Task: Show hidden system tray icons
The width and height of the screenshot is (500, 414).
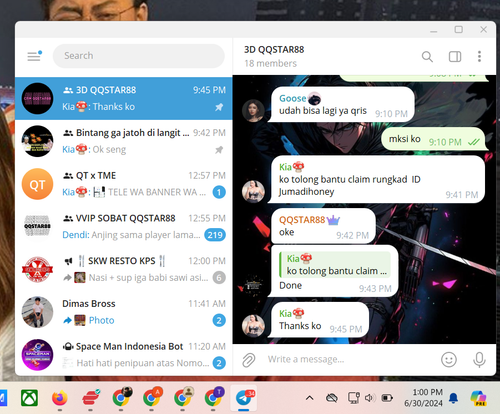Action: (x=310, y=398)
